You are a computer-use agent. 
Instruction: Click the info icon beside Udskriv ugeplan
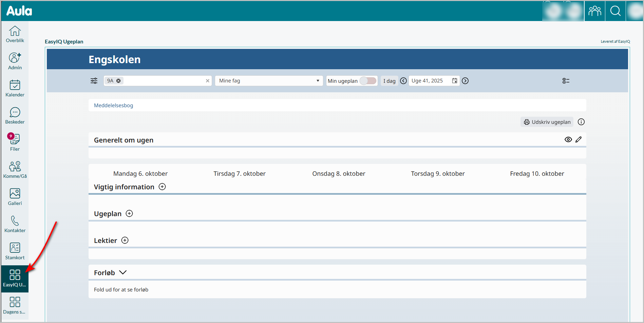click(581, 122)
